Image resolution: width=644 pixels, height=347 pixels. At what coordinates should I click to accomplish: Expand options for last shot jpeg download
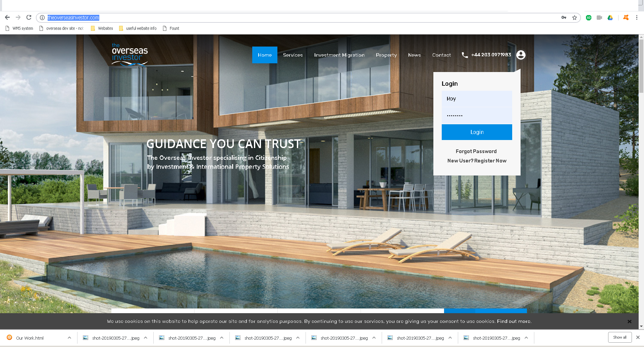(526, 338)
